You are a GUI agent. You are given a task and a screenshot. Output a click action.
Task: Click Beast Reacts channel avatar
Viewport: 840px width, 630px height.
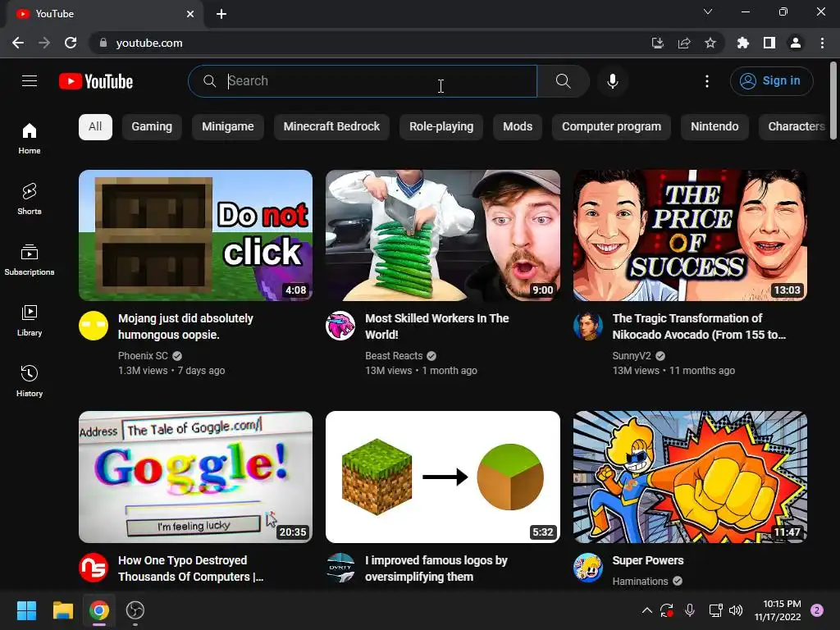pos(340,326)
